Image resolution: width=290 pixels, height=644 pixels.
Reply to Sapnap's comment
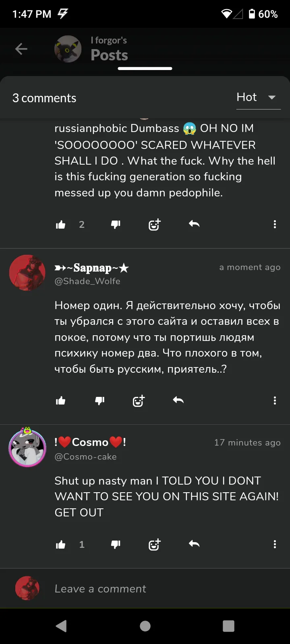tap(178, 400)
